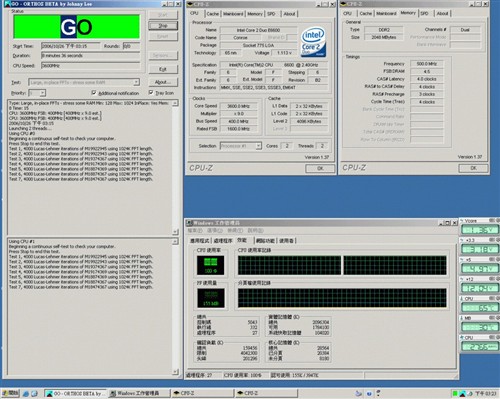Click scroll down arrow in CPU #1 log
The image size is (500, 399).
[175, 371]
